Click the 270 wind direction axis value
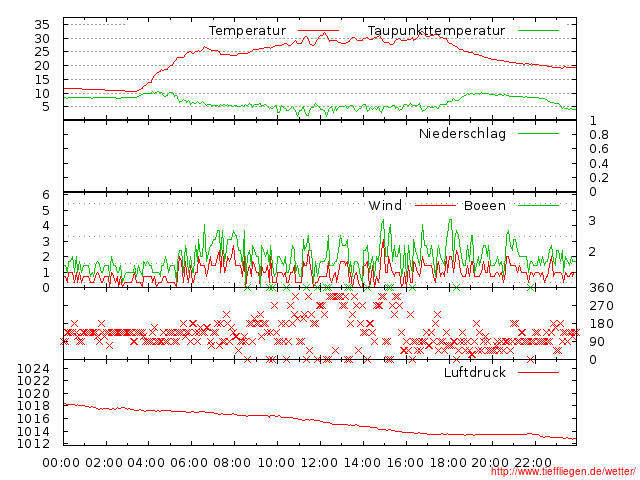Image resolution: width=640 pixels, height=480 pixels. point(601,306)
